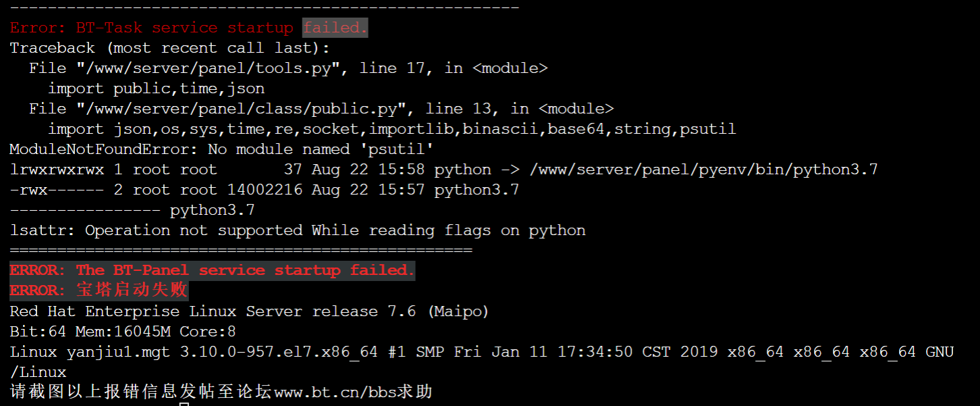Click the '/www/server/panel/pyenv/bin/python3.7' symlink target
Viewport: 980px width, 406px height.
coord(703,170)
